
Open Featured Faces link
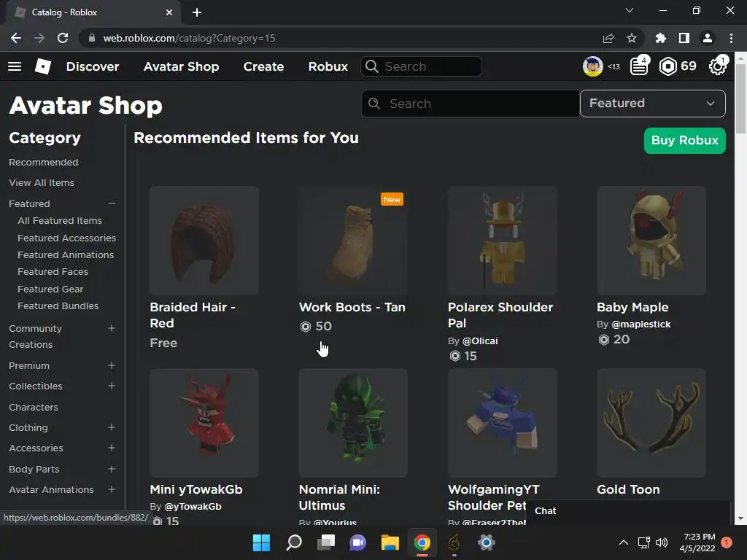[53, 271]
